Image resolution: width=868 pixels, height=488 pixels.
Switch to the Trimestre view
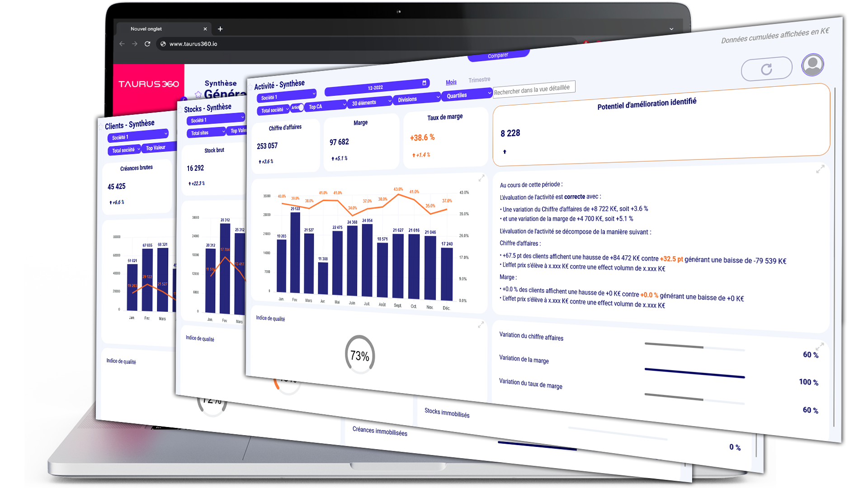(479, 80)
